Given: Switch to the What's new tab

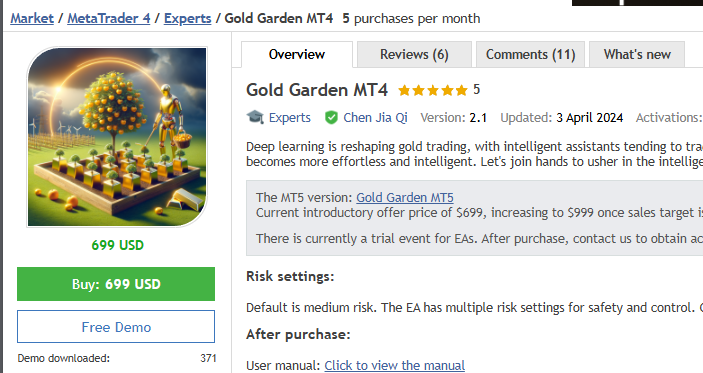Looking at the screenshot, I should click(637, 54).
